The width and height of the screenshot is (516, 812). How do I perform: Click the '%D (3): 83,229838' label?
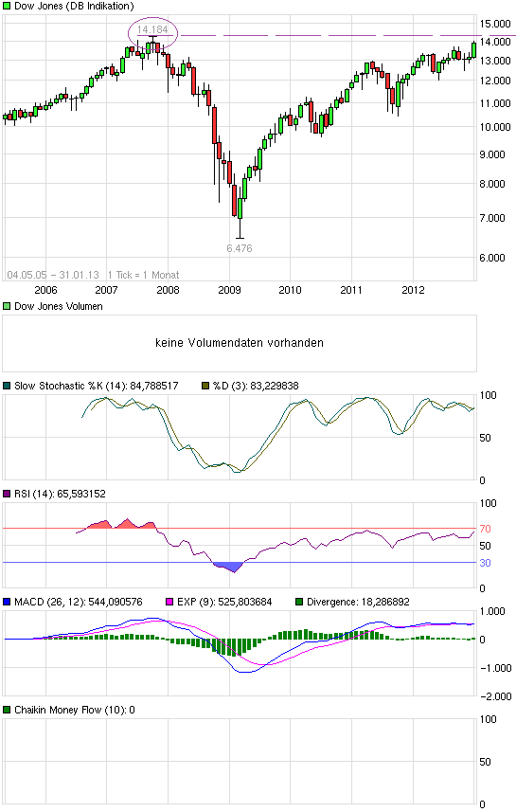256,386
